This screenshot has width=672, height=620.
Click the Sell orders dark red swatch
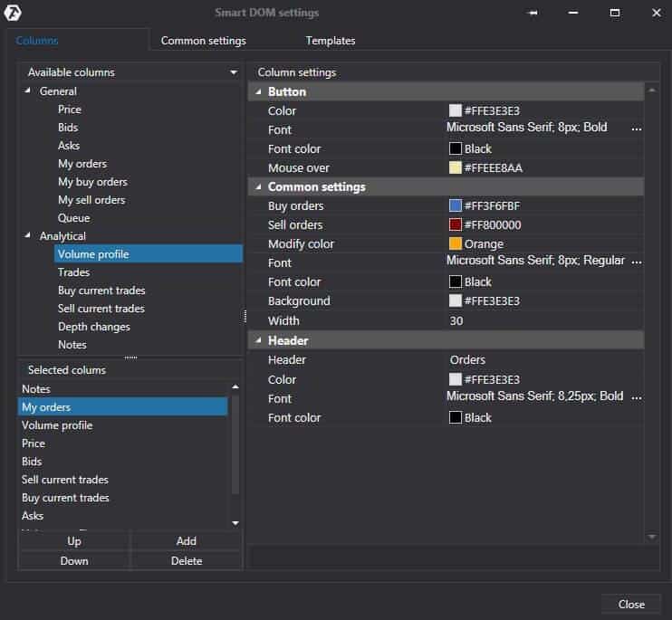[x=456, y=225]
